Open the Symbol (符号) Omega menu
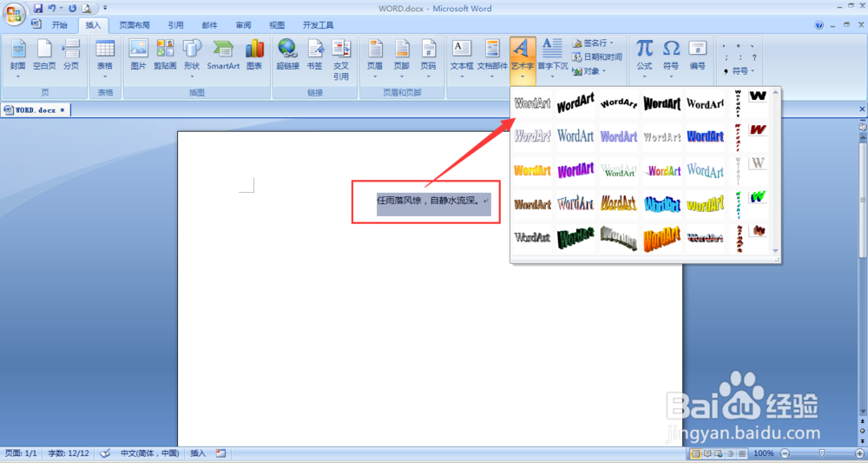868x463 pixels. coord(671,60)
